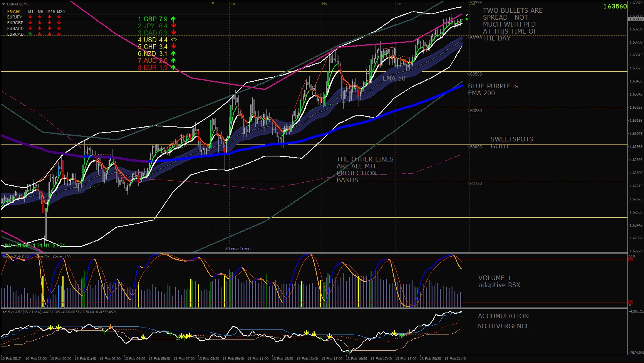Click the EURAUD M1 down arrow
The image size is (644, 363).
30,28
